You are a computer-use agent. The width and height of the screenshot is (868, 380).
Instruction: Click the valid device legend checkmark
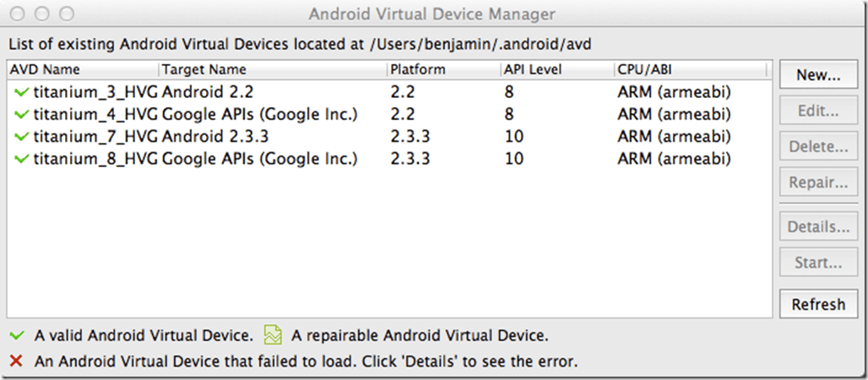[x=14, y=335]
